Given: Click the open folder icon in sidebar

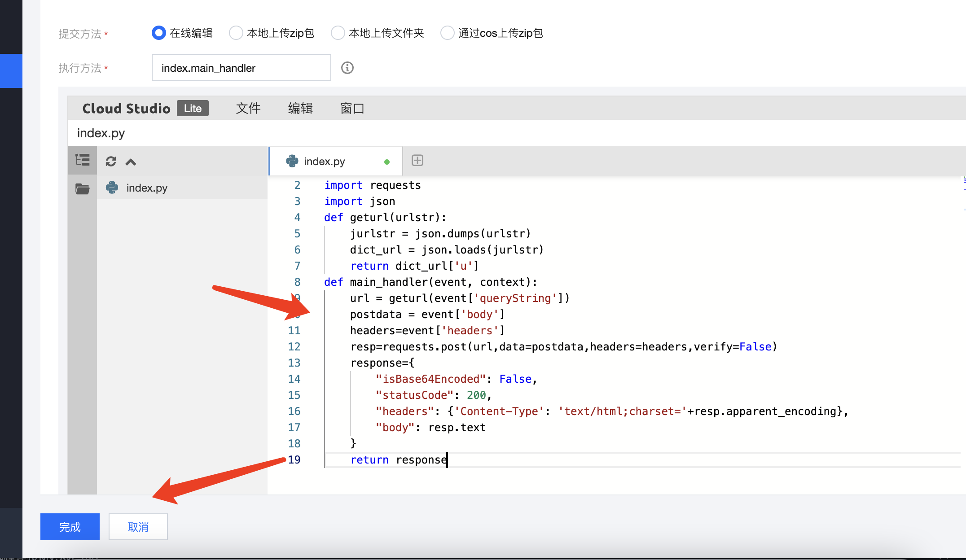Looking at the screenshot, I should click(x=82, y=189).
